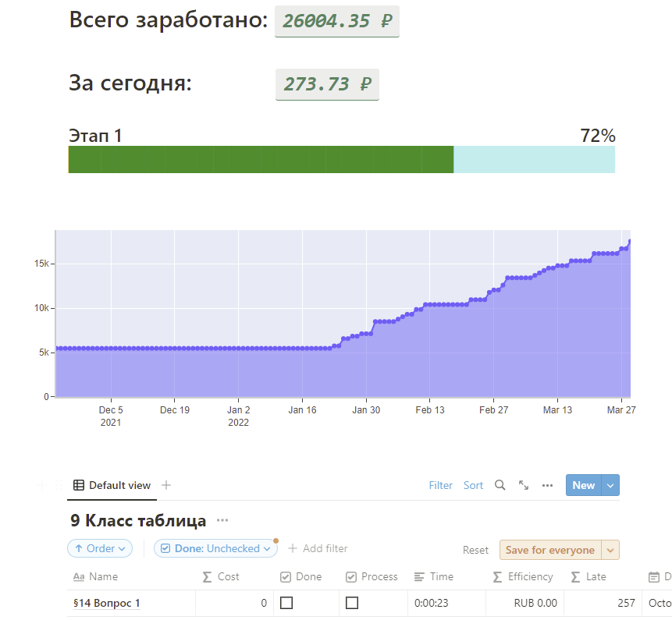Click the 'За сегодня:' heading

click(x=130, y=83)
